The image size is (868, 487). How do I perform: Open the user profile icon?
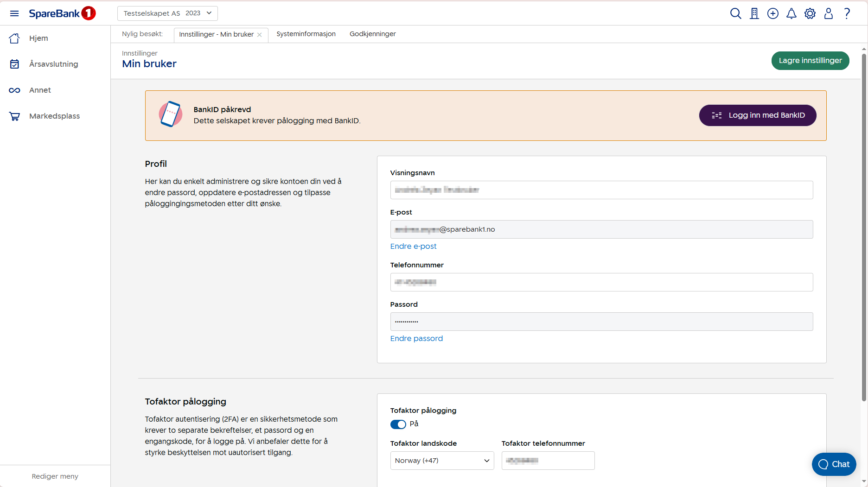point(829,13)
